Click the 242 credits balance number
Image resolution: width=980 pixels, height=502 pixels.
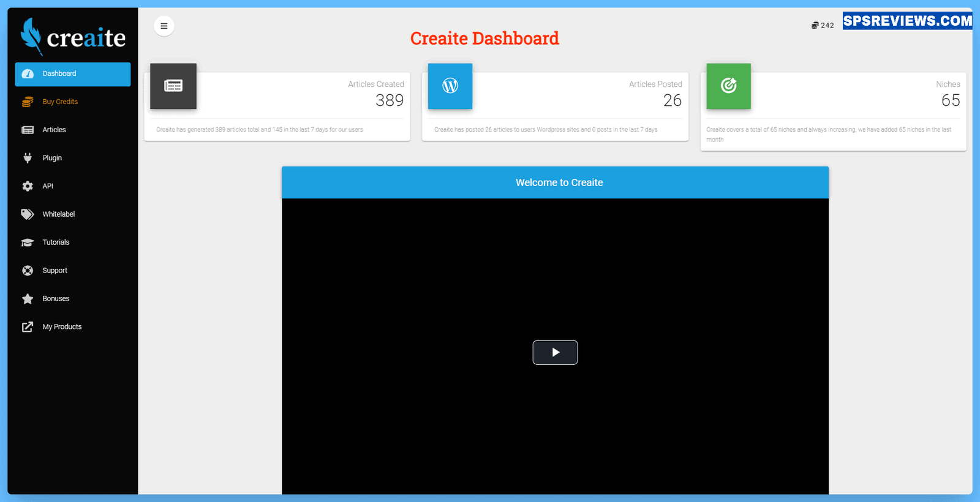827,26
